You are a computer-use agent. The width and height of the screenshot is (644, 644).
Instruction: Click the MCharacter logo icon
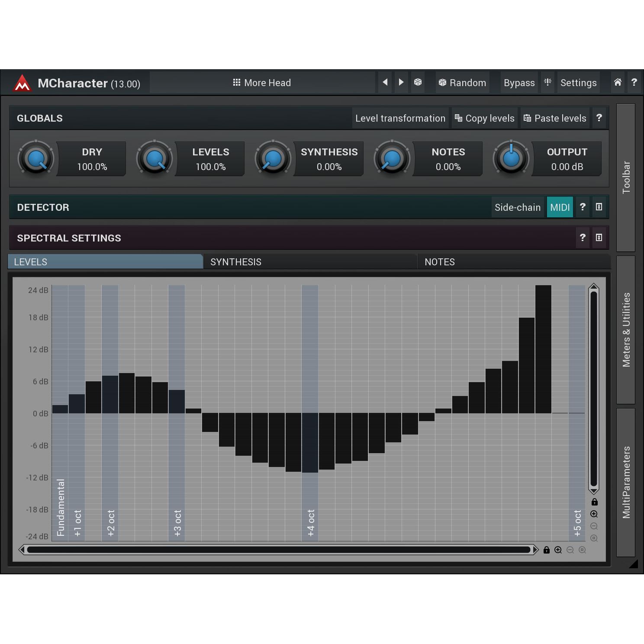pos(22,83)
